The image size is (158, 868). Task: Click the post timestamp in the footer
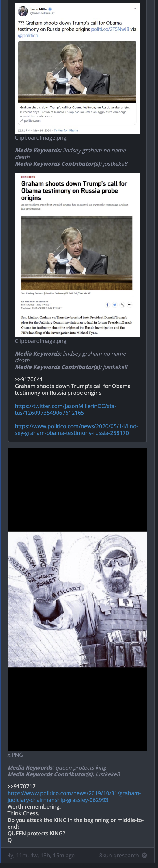click(41, 855)
